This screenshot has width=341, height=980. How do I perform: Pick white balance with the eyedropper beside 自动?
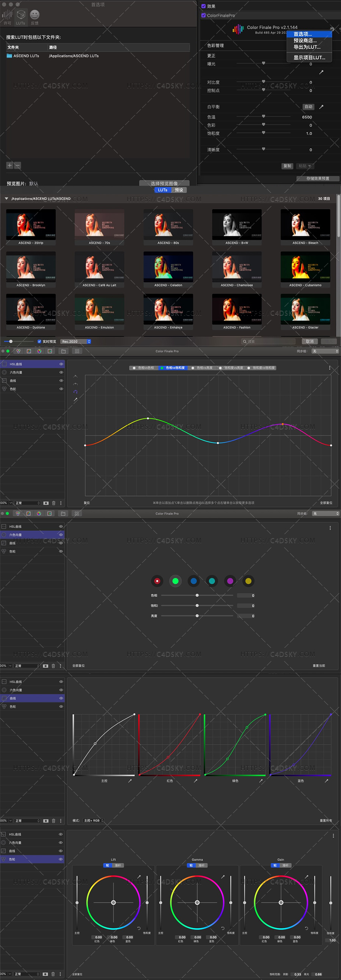pos(321,107)
